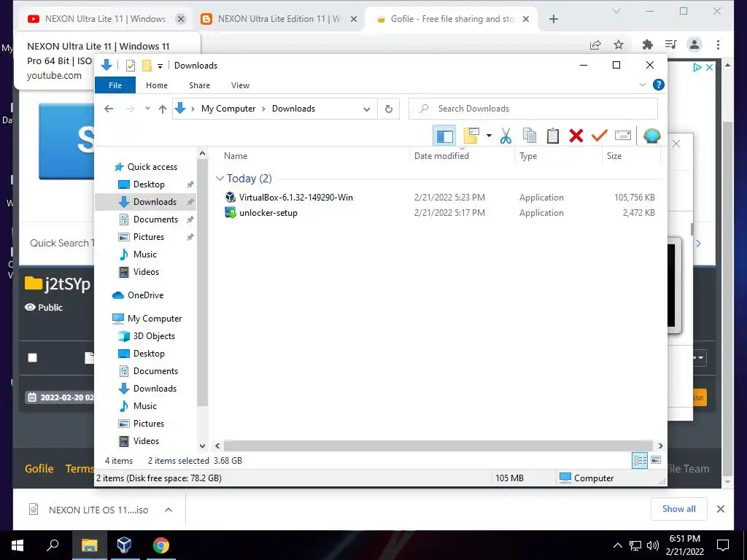Collapse the Today (2) group

(220, 179)
